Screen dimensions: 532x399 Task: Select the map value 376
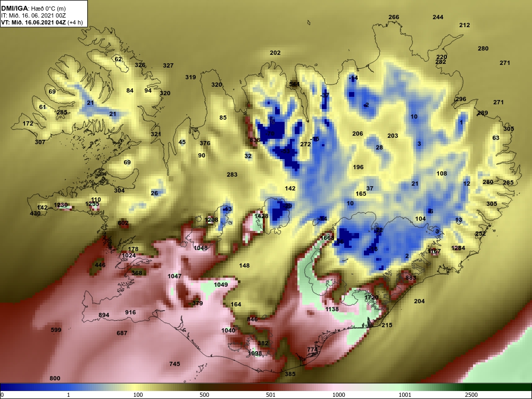pyautogui.click(x=205, y=143)
